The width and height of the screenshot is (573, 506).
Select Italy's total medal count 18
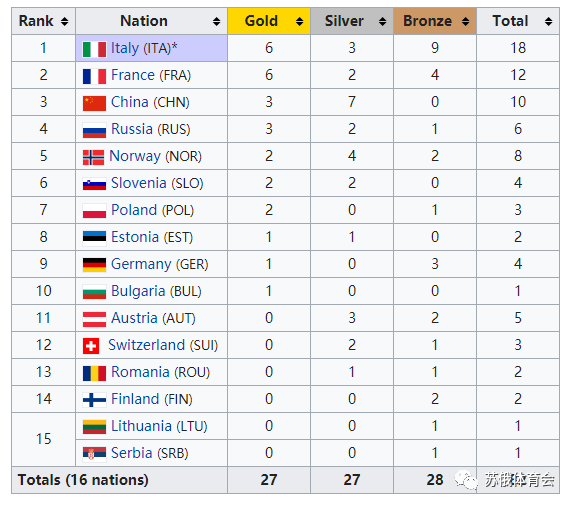[518, 48]
